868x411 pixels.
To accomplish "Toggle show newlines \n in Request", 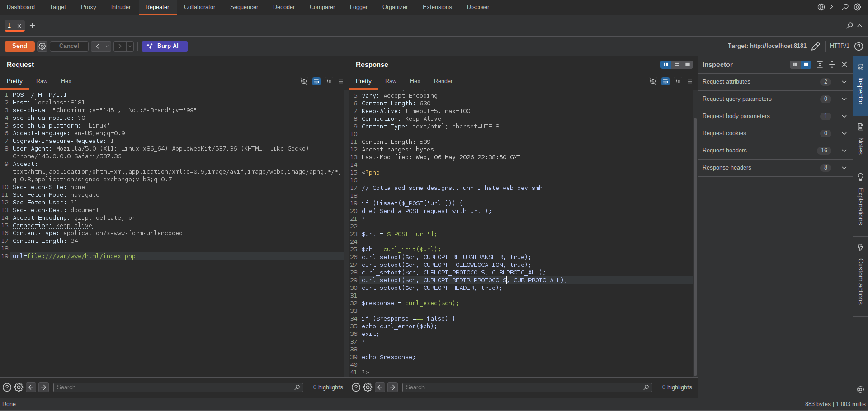I will [329, 81].
